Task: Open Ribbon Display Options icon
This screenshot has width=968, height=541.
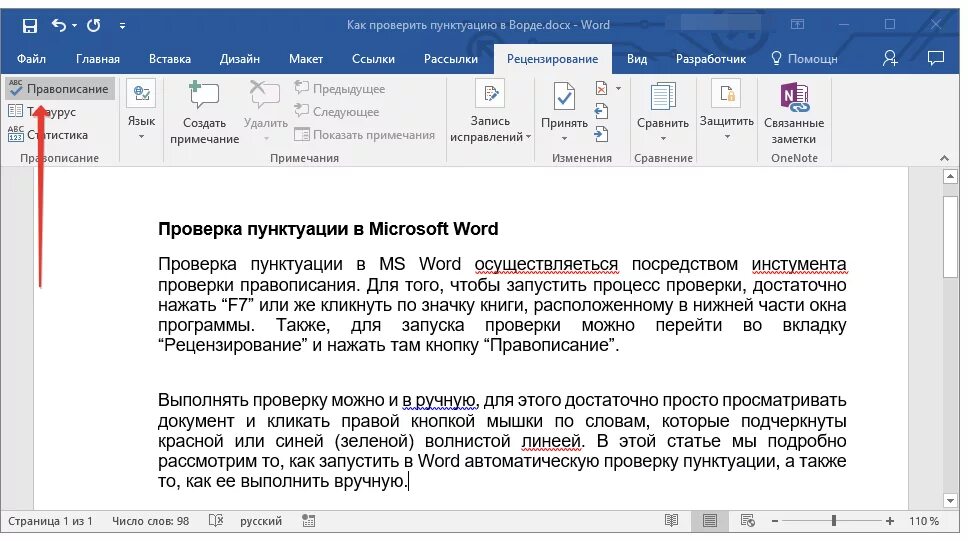Action: 797,25
